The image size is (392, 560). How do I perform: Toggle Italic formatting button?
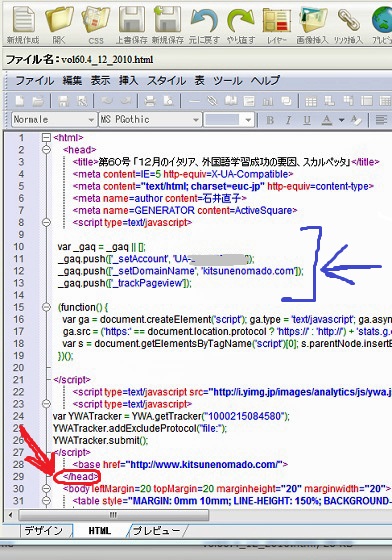tap(288, 120)
